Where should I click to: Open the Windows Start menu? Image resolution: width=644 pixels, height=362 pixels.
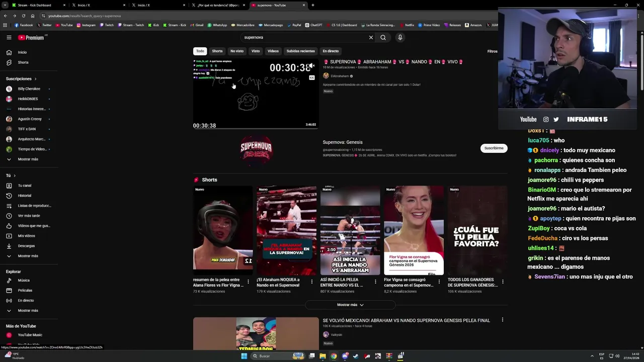tap(244, 356)
